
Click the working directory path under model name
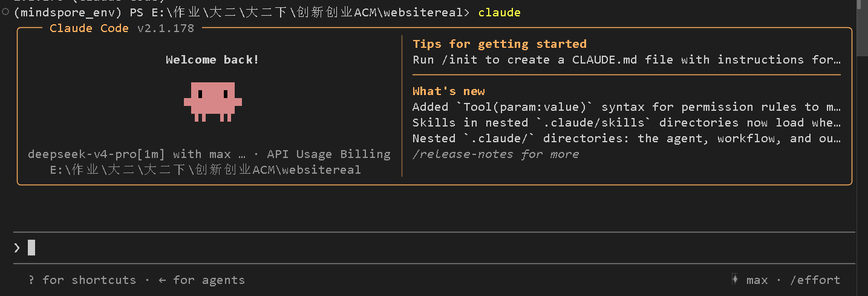point(206,169)
